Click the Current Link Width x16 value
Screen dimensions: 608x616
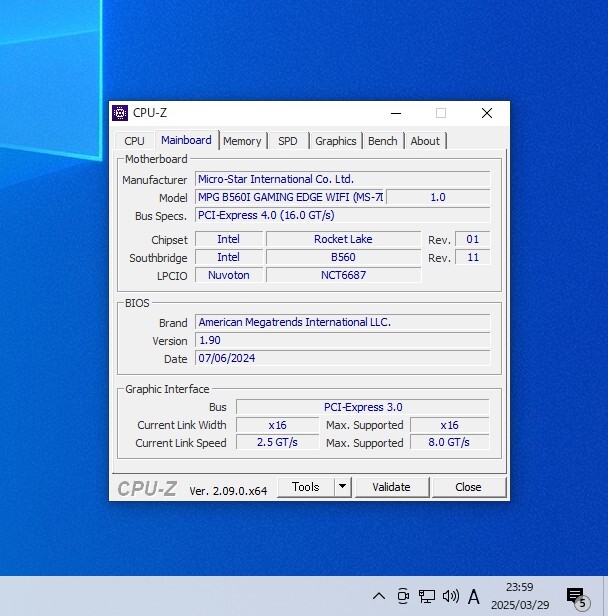coord(277,425)
